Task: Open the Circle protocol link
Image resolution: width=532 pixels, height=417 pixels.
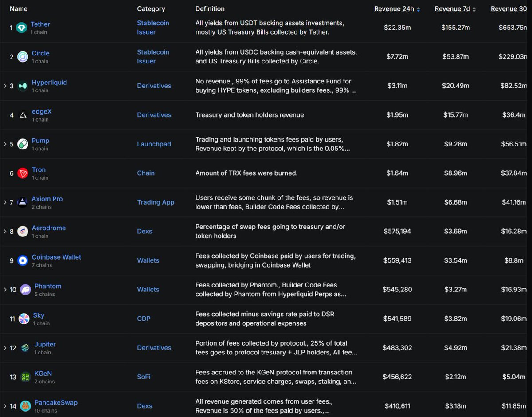Action: pos(40,53)
